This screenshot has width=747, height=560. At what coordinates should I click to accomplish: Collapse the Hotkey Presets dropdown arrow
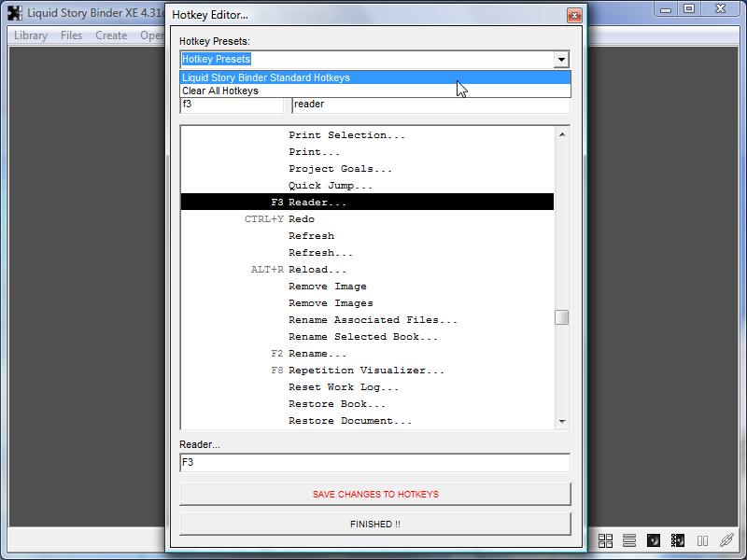[561, 60]
